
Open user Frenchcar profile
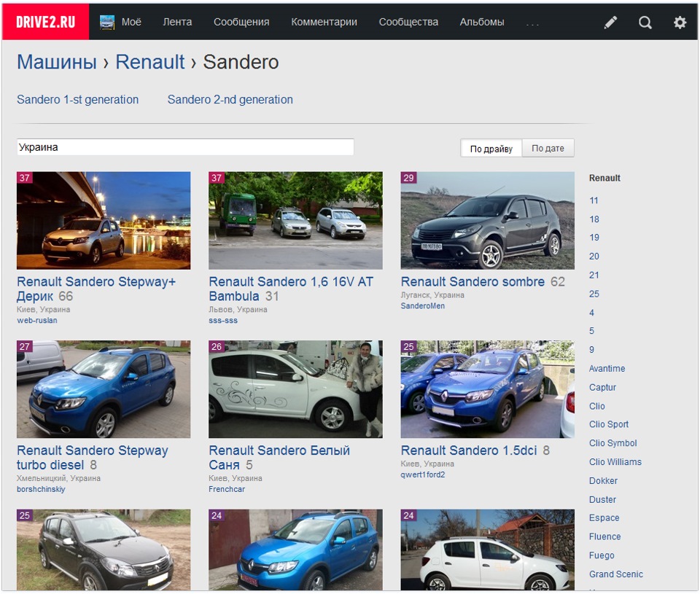tap(227, 489)
